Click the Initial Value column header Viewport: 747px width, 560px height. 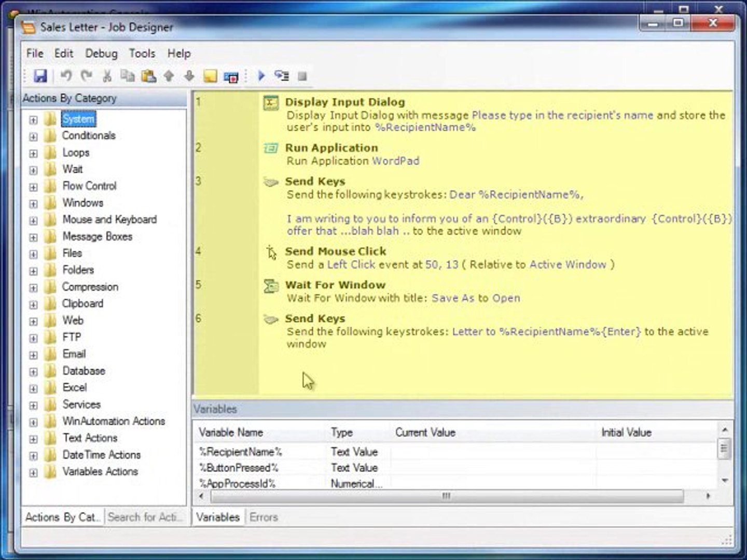click(x=656, y=432)
